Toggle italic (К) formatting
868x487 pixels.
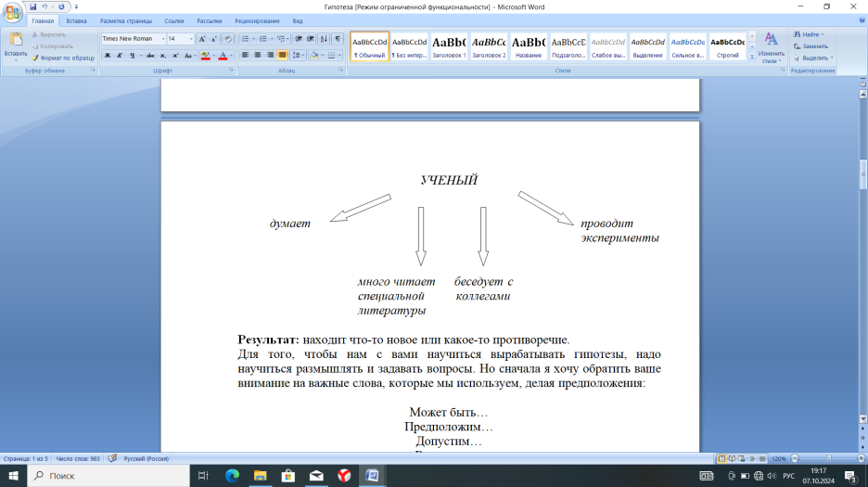[120, 56]
